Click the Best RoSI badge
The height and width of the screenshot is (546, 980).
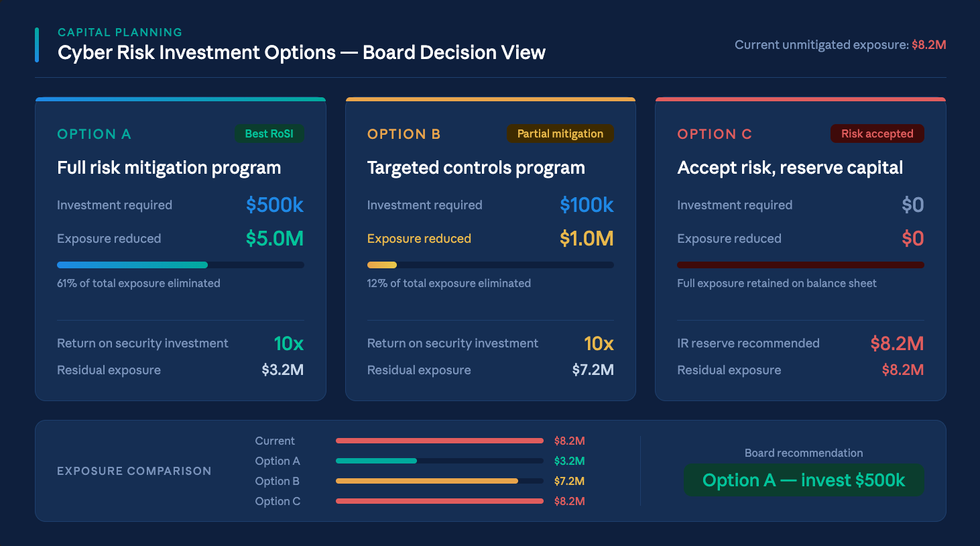click(269, 133)
